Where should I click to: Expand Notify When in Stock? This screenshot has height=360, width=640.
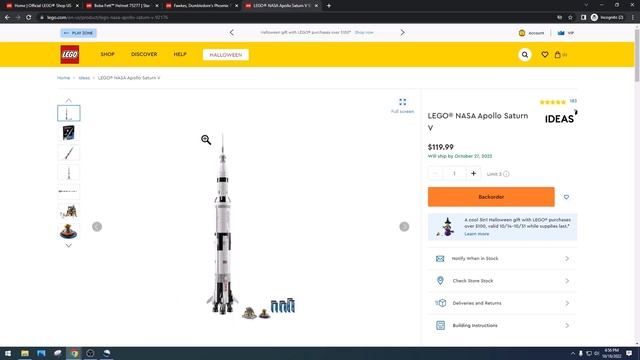(x=502, y=258)
